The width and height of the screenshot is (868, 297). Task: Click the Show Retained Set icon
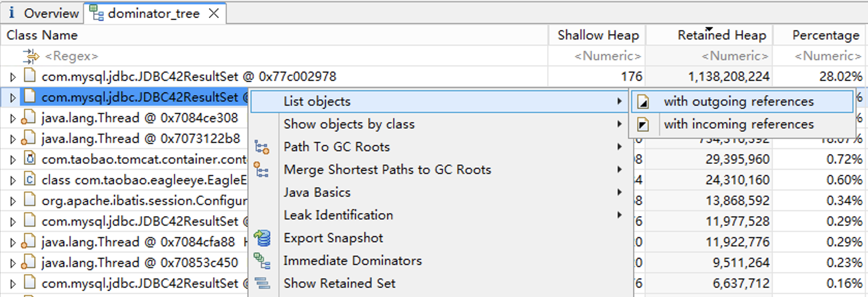262,284
